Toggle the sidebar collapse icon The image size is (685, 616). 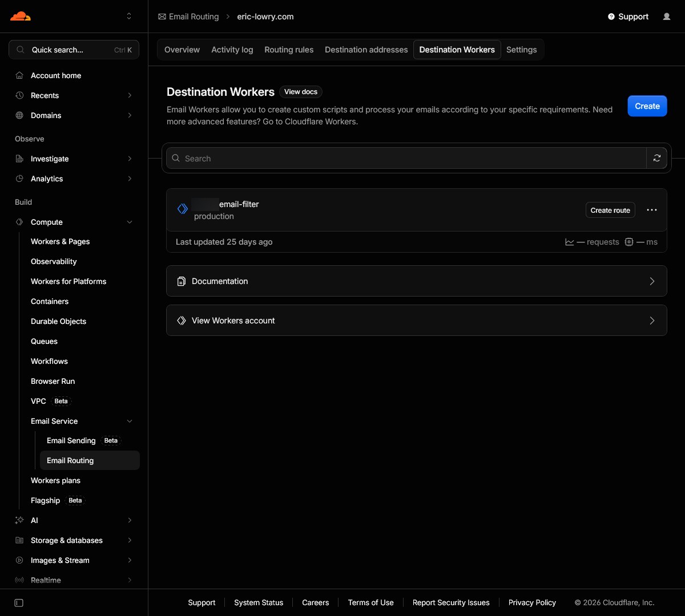(19, 603)
